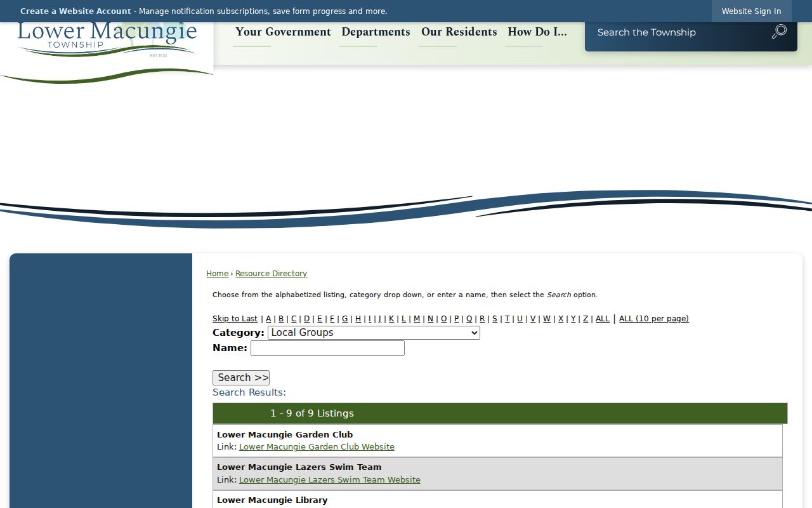Click Skip to Last link
The height and width of the screenshot is (508, 812).
[235, 319]
